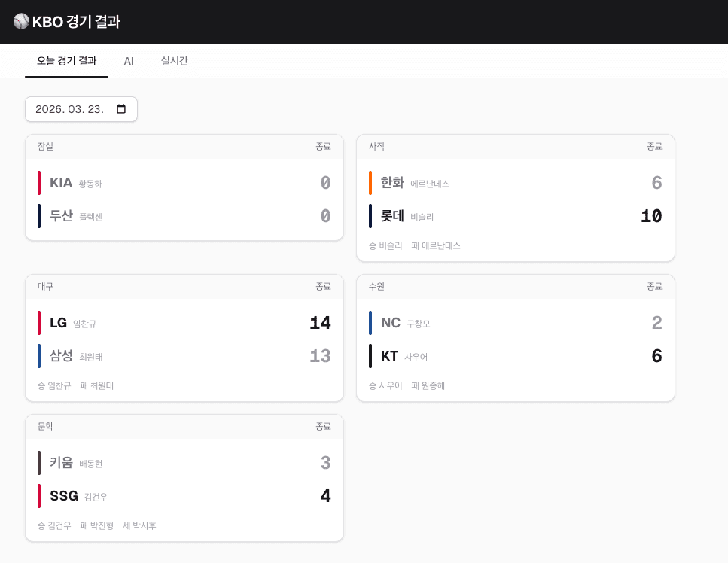Open the calendar picker icon
The width and height of the screenshot is (728, 563).
[121, 109]
